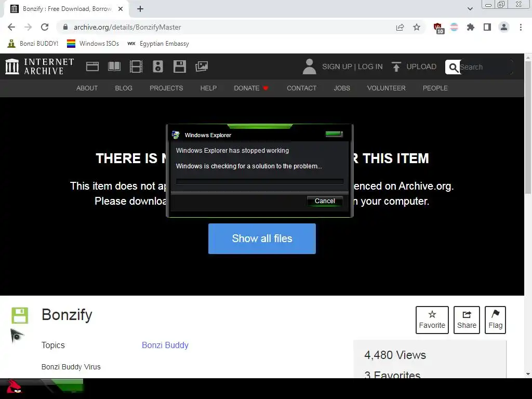Click the '4,480 Views' text
The height and width of the screenshot is (399, 532).
click(x=395, y=355)
